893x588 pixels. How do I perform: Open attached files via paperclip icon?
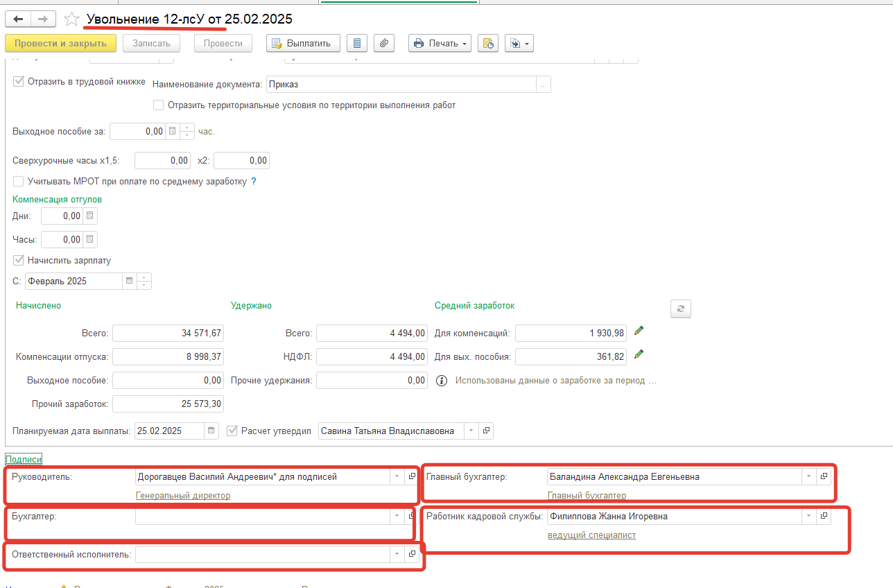pyautogui.click(x=383, y=43)
